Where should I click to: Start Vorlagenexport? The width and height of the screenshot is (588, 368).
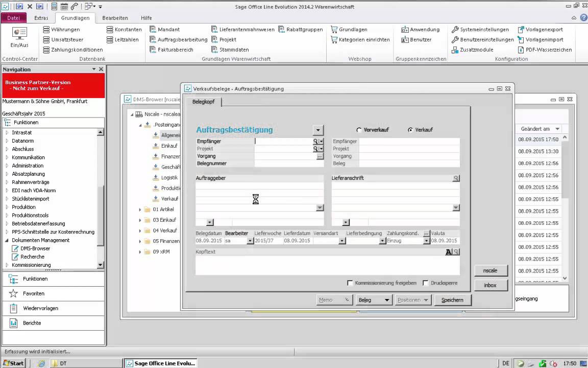[541, 29]
